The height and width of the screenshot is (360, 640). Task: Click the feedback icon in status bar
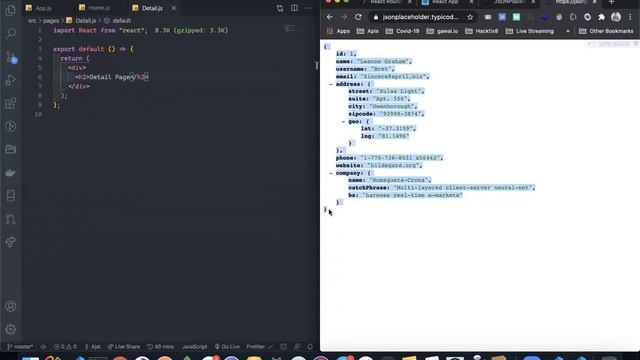(297, 347)
